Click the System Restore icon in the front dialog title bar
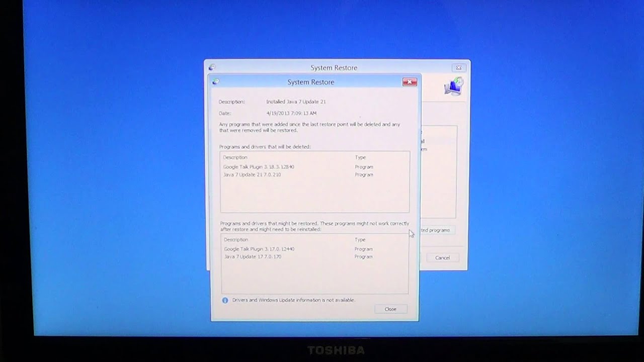This screenshot has width=644, height=362. [216, 81]
